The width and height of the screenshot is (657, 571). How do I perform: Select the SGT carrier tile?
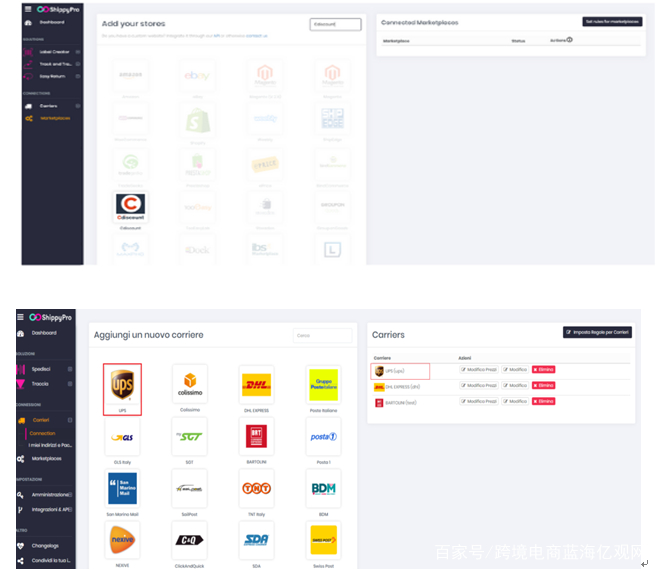[x=189, y=437]
